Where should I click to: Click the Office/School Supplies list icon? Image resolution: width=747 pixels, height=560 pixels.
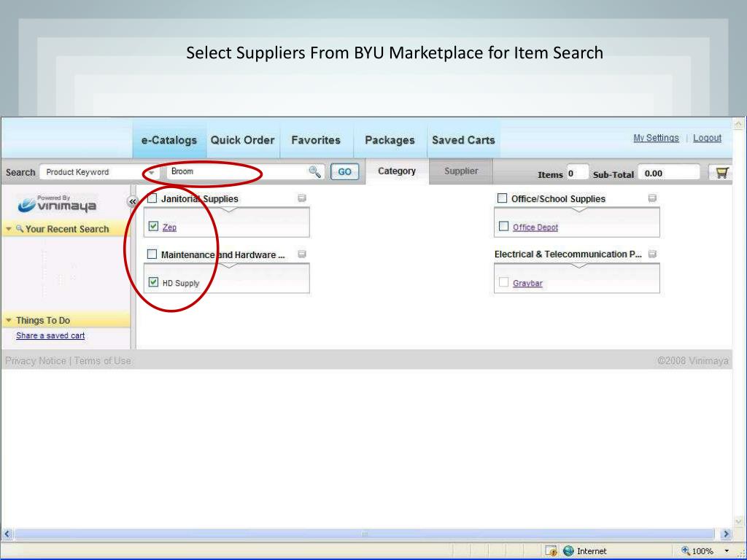pos(652,198)
